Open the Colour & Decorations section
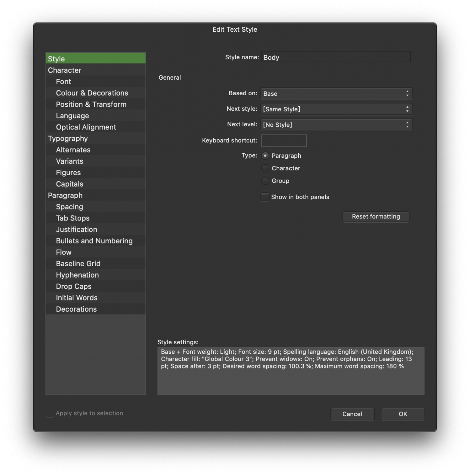 (92, 93)
